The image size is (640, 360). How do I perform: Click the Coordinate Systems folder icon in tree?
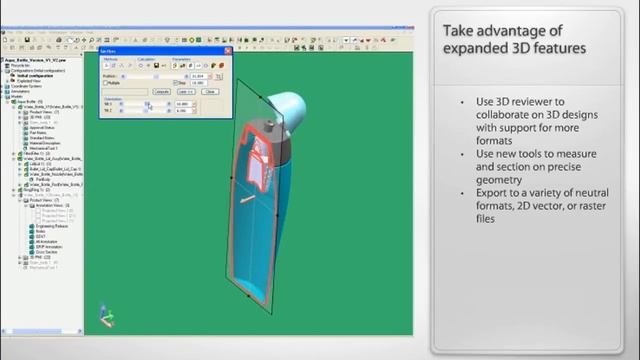click(x=7, y=86)
